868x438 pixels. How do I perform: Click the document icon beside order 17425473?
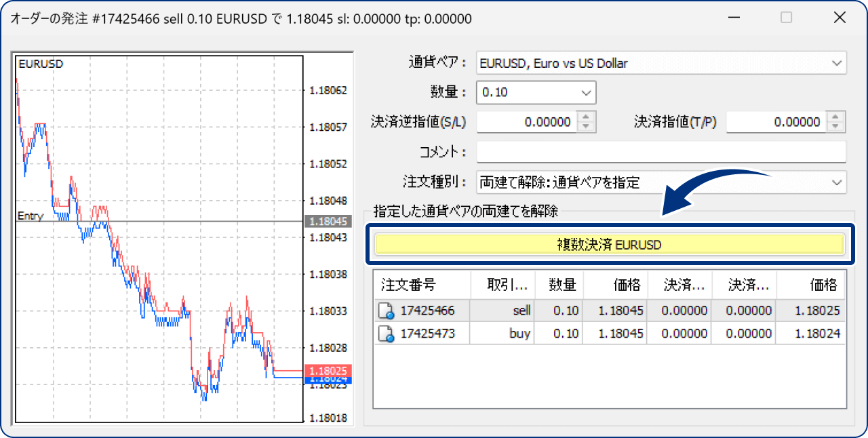point(384,333)
